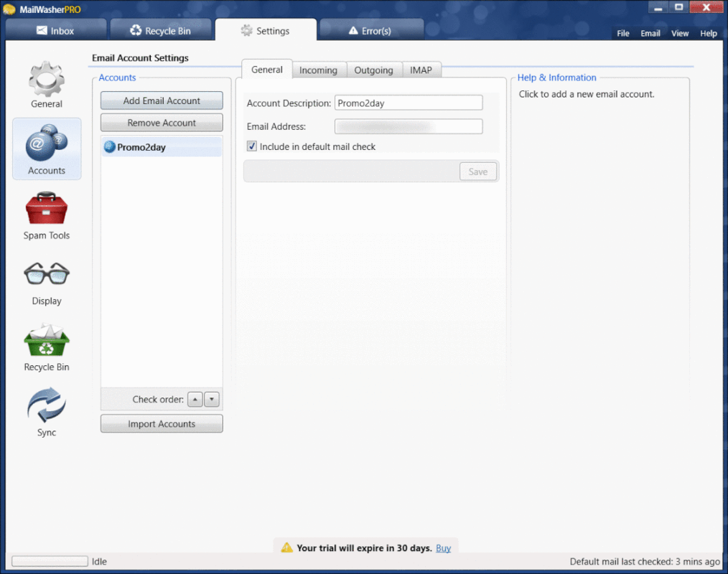Click the MailWasherPRO logo icon
This screenshot has width=728, height=574.
click(9, 9)
